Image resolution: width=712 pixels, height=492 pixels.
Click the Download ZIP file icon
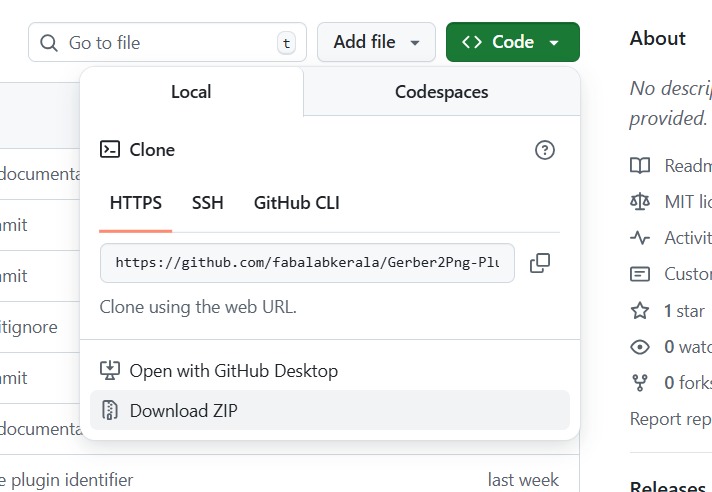110,411
